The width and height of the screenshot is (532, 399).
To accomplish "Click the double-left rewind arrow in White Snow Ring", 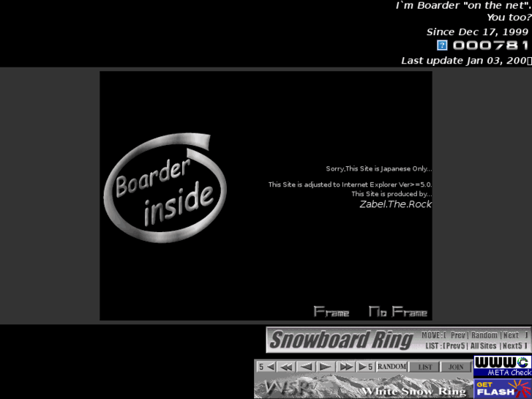I will click(286, 367).
